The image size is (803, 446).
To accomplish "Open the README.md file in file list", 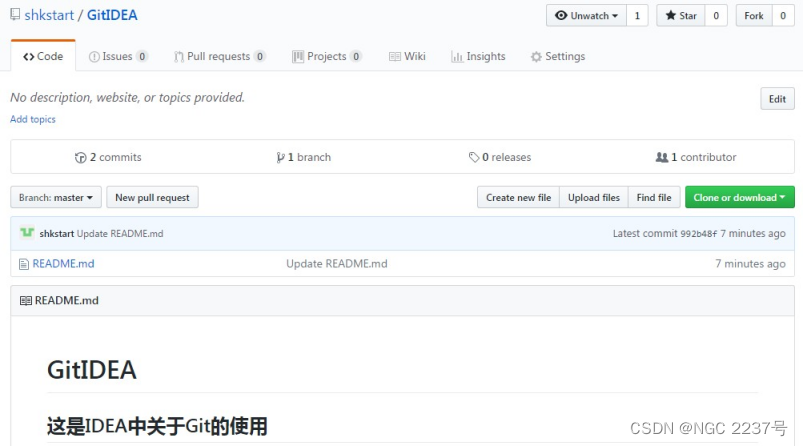I will coord(64,264).
